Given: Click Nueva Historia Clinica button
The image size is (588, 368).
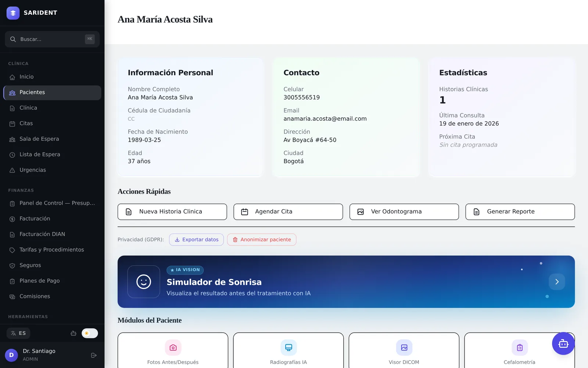Looking at the screenshot, I should click(x=172, y=212).
